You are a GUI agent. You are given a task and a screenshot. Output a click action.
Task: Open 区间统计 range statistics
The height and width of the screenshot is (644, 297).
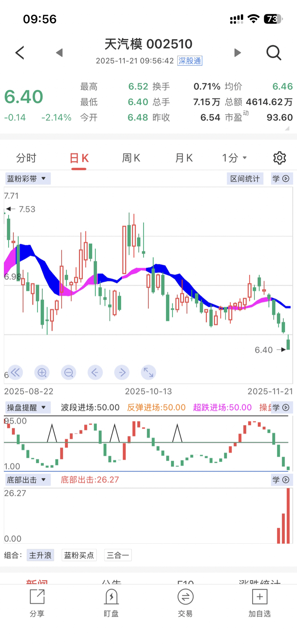point(245,179)
